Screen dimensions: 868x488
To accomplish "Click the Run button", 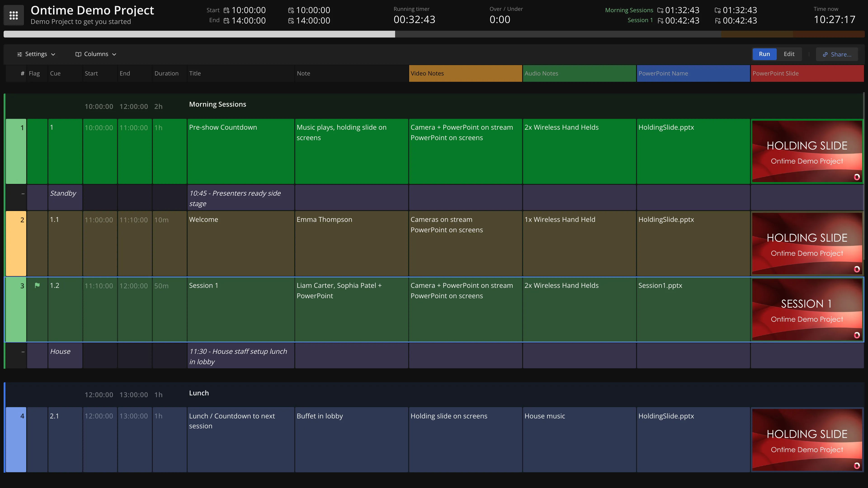I will coord(764,54).
